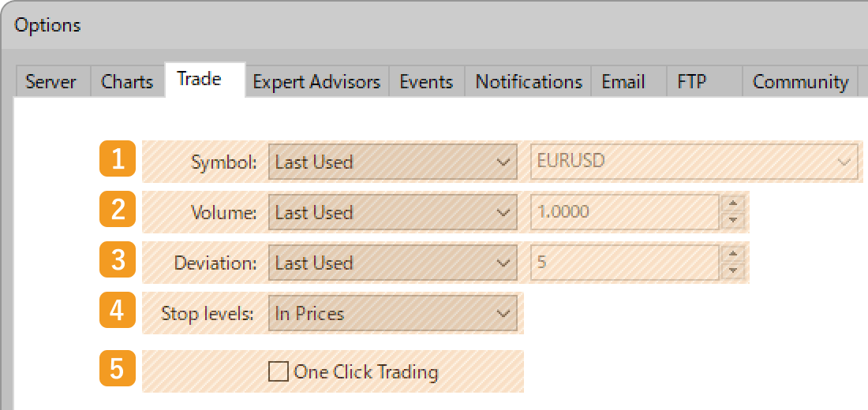The width and height of the screenshot is (868, 410).
Task: Open the Email tab
Action: click(623, 82)
